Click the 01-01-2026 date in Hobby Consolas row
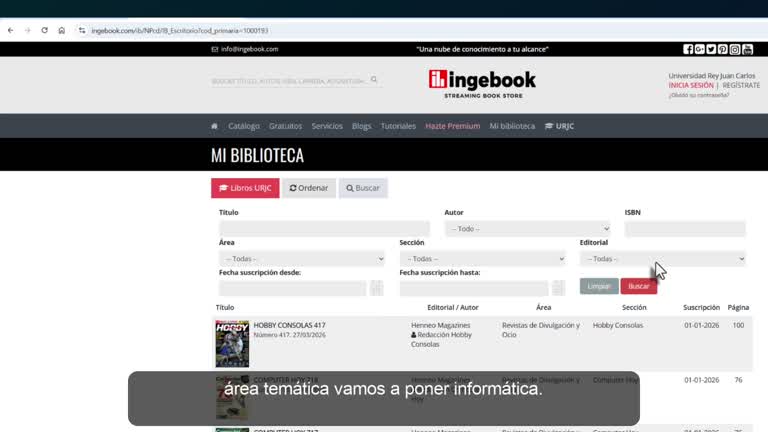Screen dimensions: 768x432 701,325
